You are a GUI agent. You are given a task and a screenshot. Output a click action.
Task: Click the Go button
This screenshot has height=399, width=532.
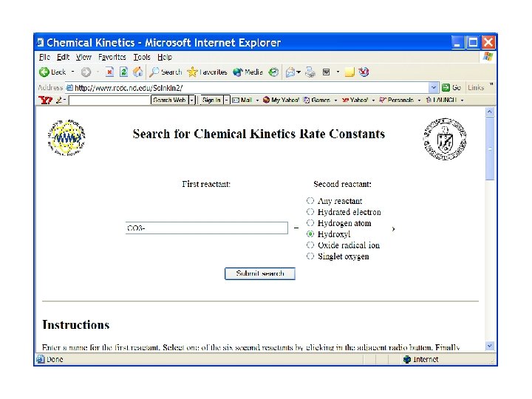451,88
